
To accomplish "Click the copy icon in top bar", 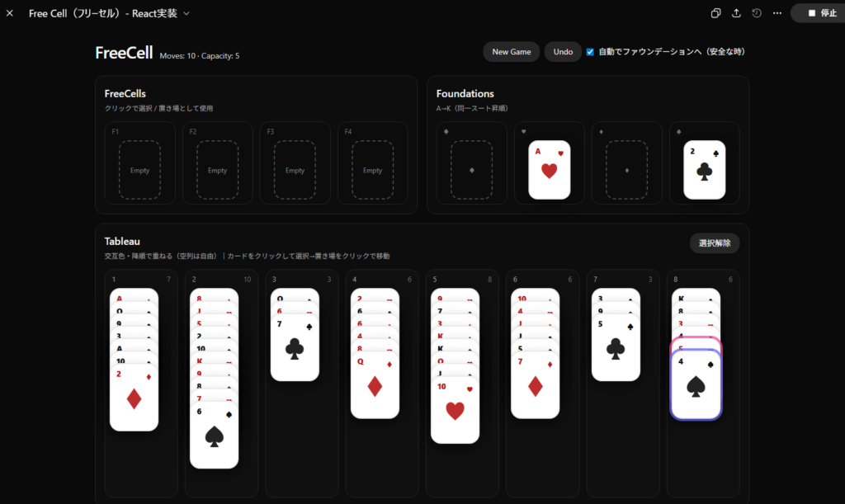I will click(715, 13).
